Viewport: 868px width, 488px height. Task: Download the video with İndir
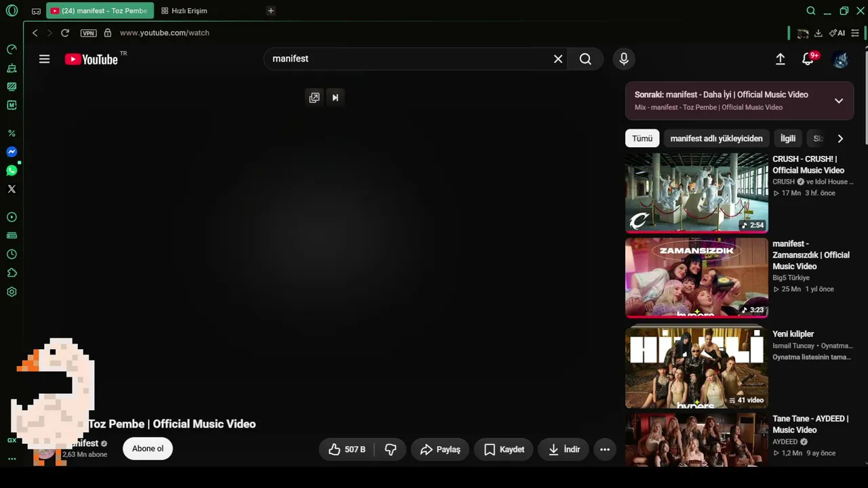564,449
